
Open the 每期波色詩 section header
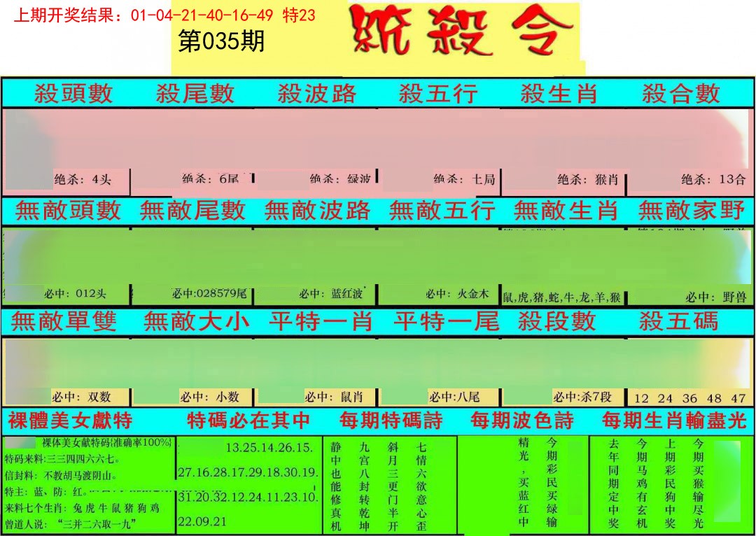pos(522,421)
